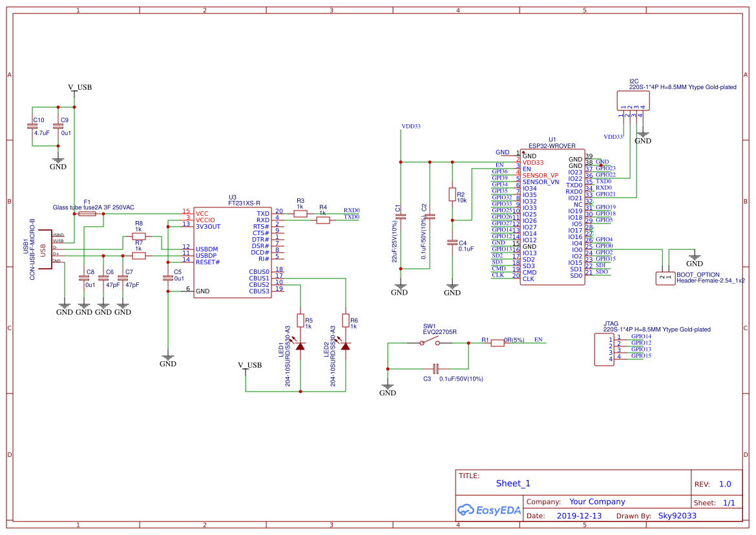Screen dimensions: 756x535
Task: Click the GND ground symbol below C3
Action: click(387, 386)
